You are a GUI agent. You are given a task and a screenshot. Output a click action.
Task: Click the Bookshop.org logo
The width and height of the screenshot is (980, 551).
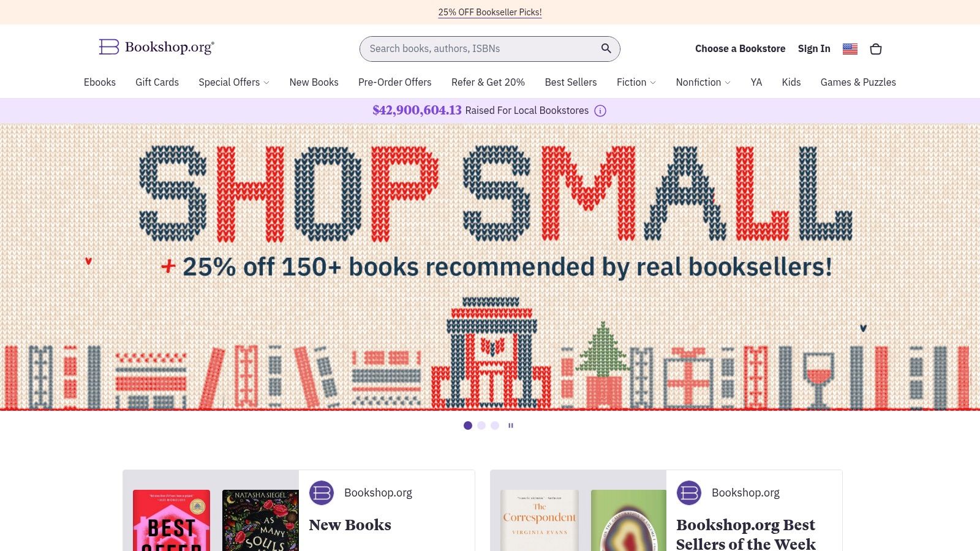[x=156, y=47]
